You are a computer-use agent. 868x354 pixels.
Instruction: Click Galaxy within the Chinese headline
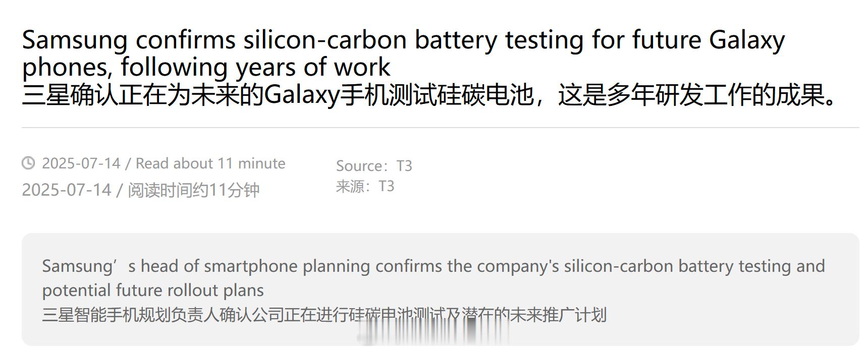pyautogui.click(x=302, y=95)
